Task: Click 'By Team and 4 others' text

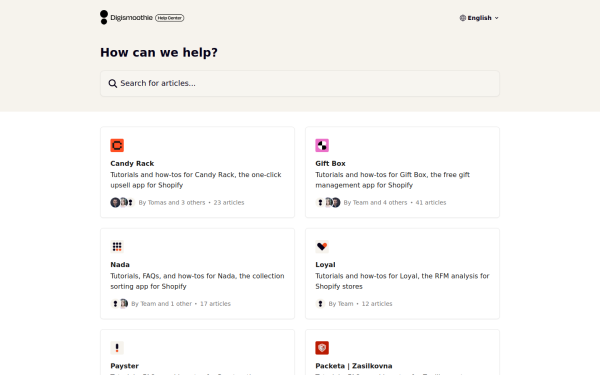Action: tap(375, 202)
